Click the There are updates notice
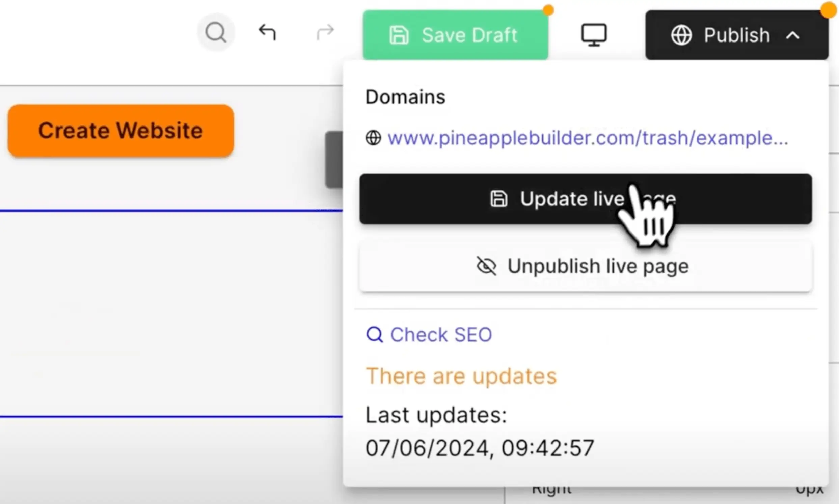 pos(461,376)
